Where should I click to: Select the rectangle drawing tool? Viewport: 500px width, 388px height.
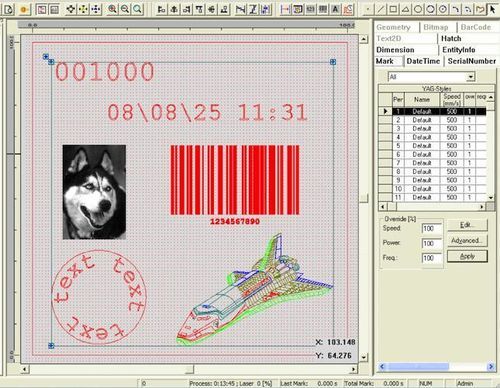393,9
